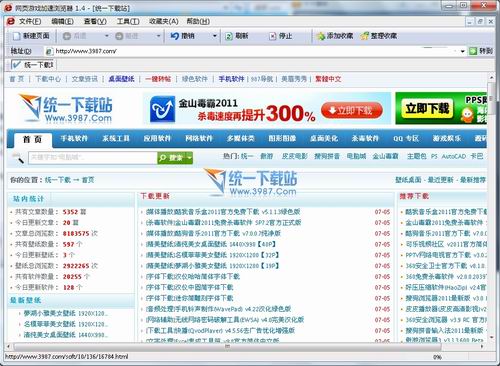This screenshot has width=500, height=366.
Task: Open the 金山毒霸2011 download link
Action: 223,223
